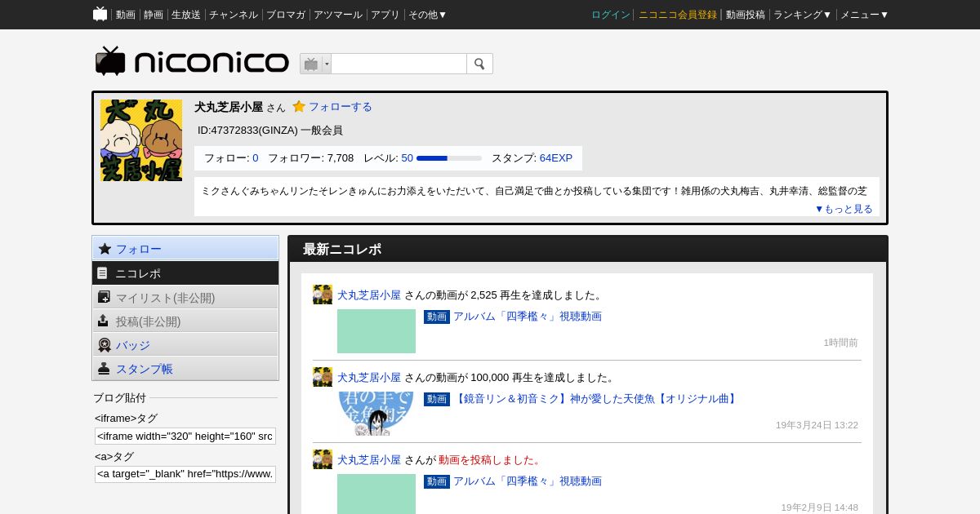
Task: Expand the その他▼ dropdown
Action: [x=428, y=15]
